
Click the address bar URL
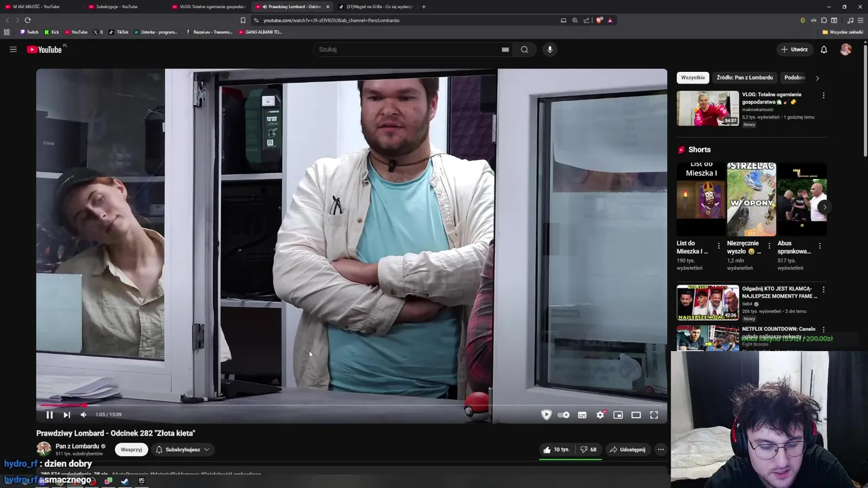point(332,20)
